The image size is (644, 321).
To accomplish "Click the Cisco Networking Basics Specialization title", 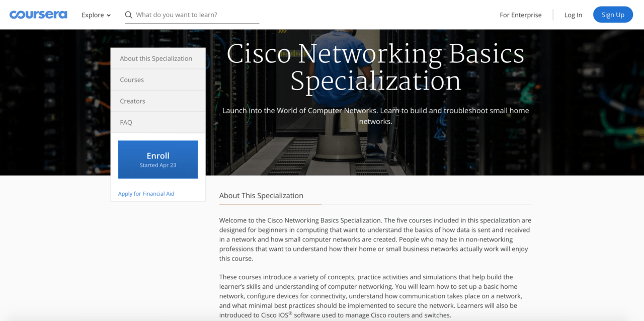I will point(375,67).
